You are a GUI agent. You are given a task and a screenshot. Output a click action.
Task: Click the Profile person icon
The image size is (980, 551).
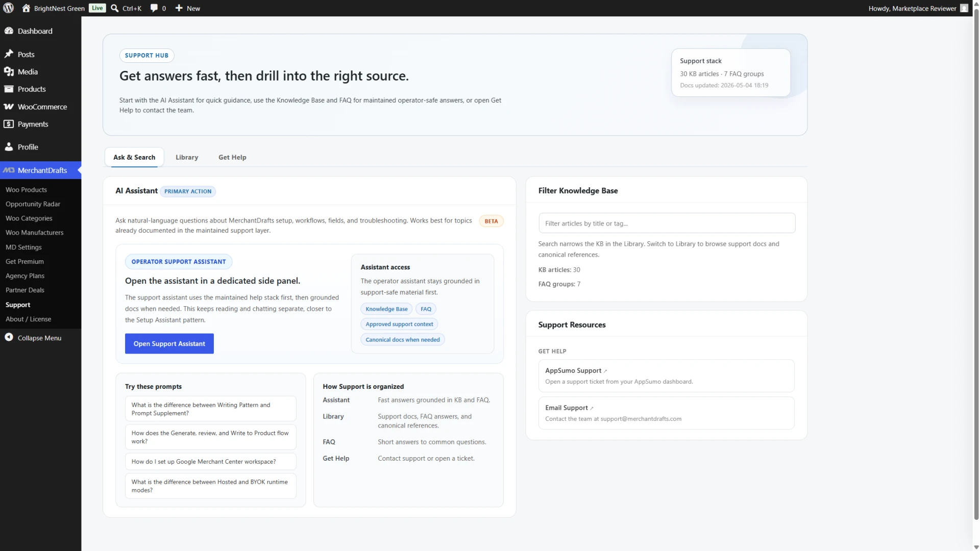[9, 146]
